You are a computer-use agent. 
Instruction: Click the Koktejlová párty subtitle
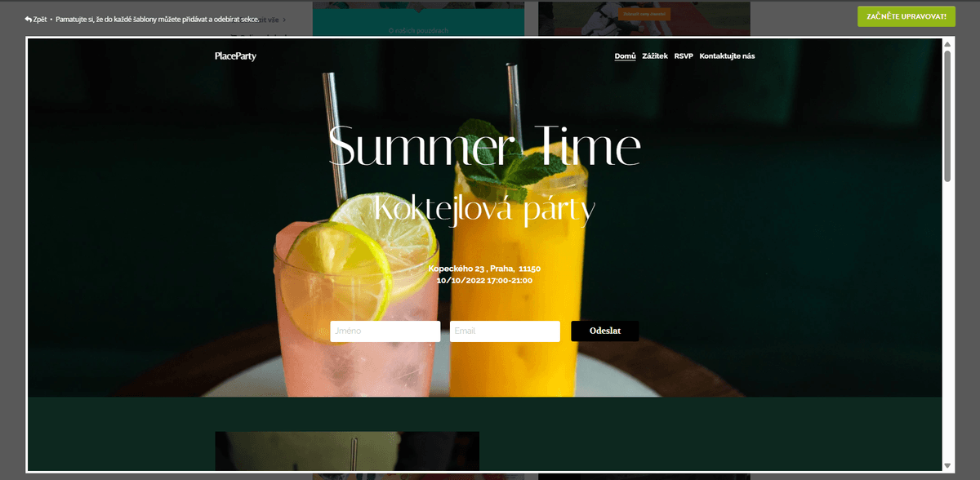486,209
